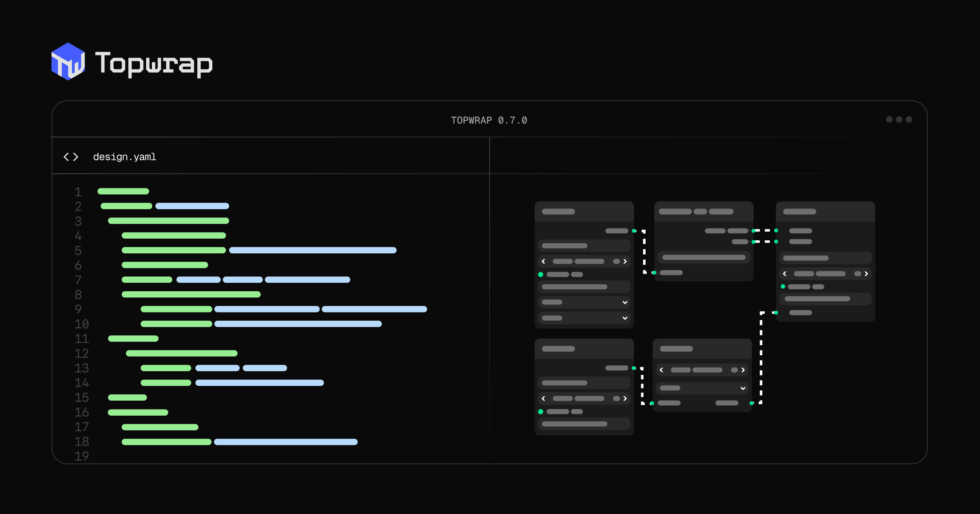Select line number 15 in the editor gutter
Image resolution: width=980 pixels, height=514 pixels.
tap(82, 397)
